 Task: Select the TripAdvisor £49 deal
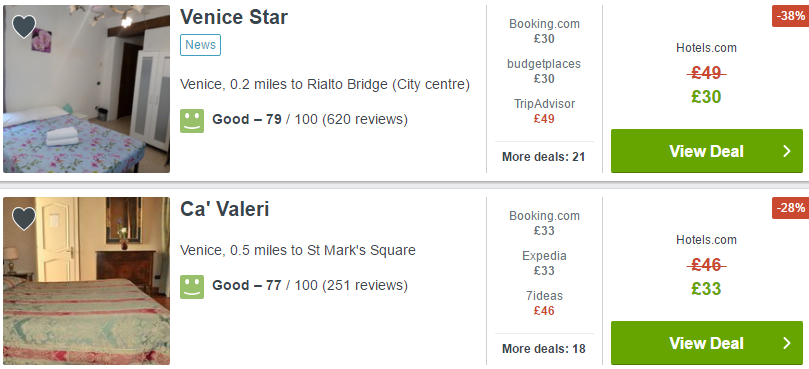point(544,111)
